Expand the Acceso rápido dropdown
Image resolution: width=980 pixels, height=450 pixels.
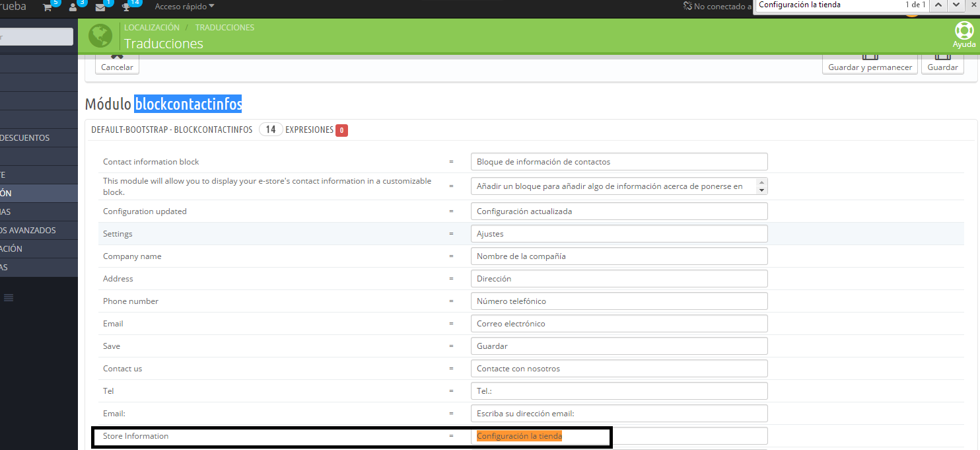coord(184,7)
